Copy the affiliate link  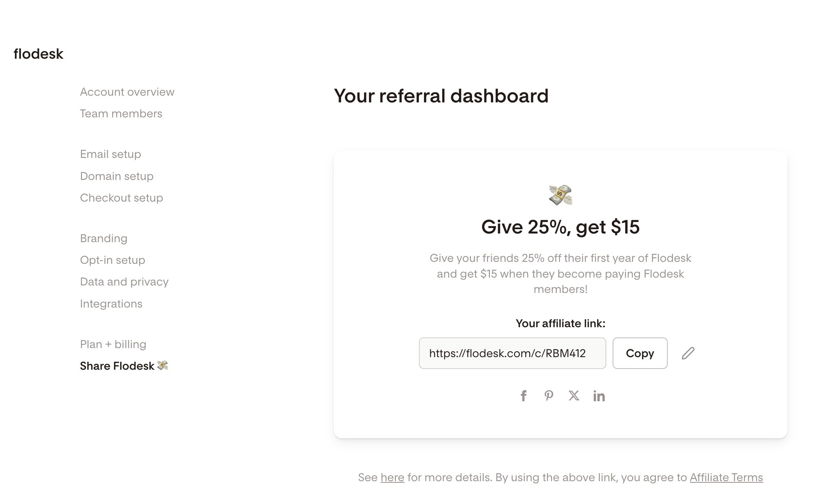pyautogui.click(x=640, y=353)
